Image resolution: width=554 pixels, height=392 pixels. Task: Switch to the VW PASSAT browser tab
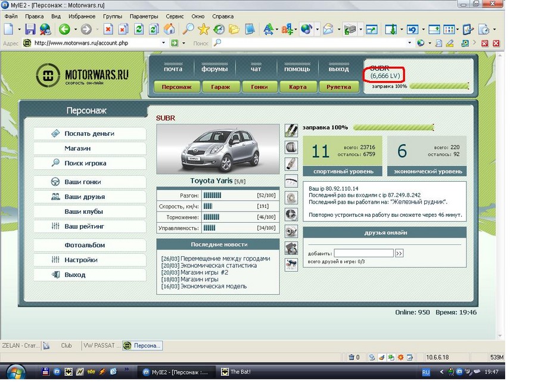point(102,346)
